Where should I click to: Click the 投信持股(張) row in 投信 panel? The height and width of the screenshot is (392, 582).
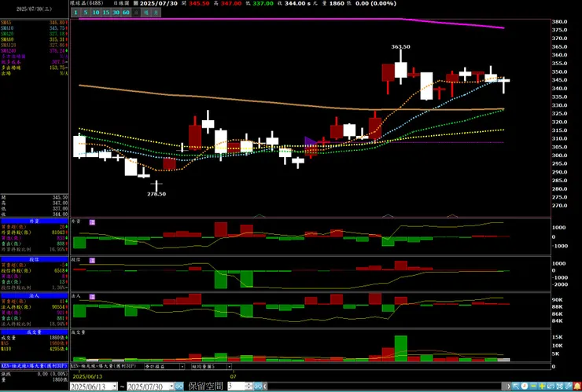click(34, 271)
